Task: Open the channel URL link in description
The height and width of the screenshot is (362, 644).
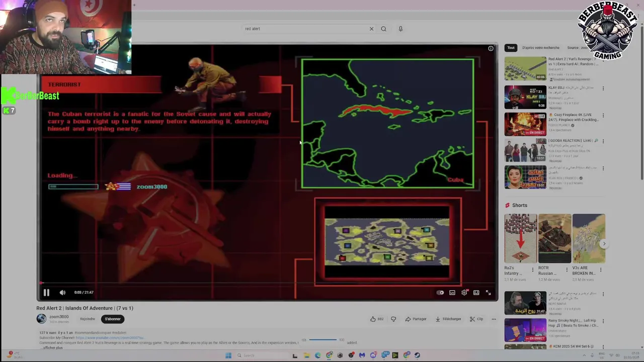Action: [x=110, y=338]
